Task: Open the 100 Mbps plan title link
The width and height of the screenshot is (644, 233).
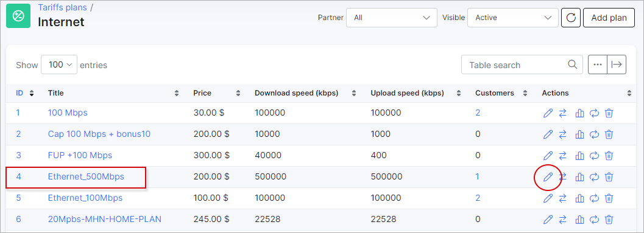Action: (68, 113)
